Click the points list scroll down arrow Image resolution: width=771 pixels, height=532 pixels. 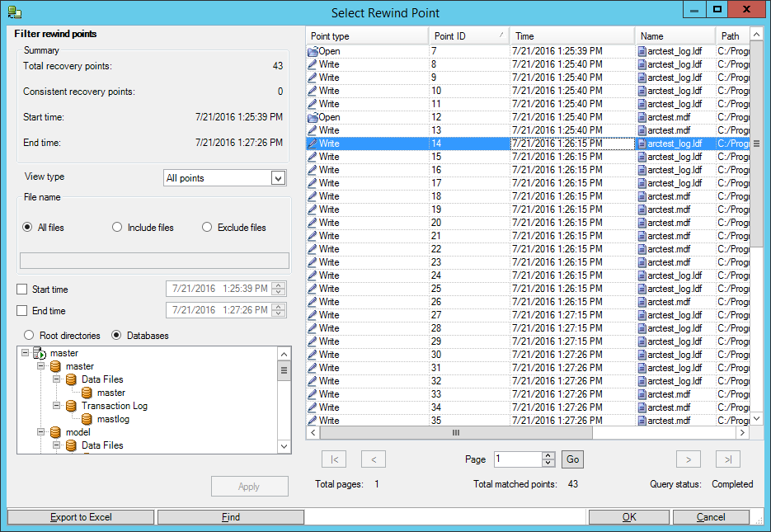756,419
